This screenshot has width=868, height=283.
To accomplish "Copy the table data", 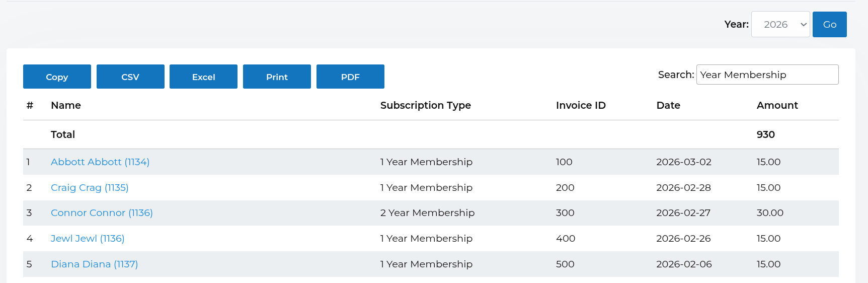I will coord(57,77).
